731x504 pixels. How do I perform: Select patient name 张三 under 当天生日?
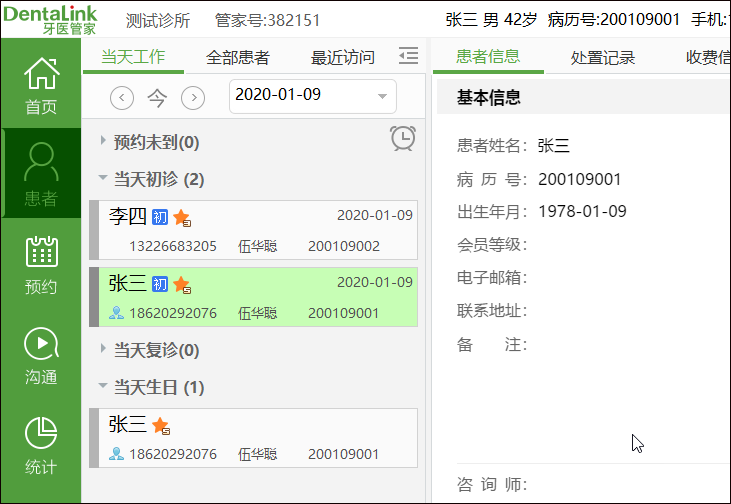tap(128, 425)
